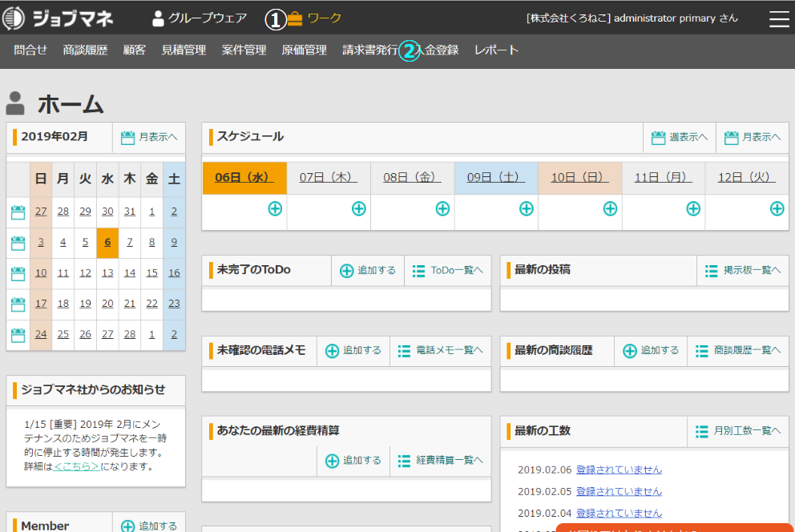
Task: Select day 17 in the mini calendar
Action: pyautogui.click(x=41, y=304)
